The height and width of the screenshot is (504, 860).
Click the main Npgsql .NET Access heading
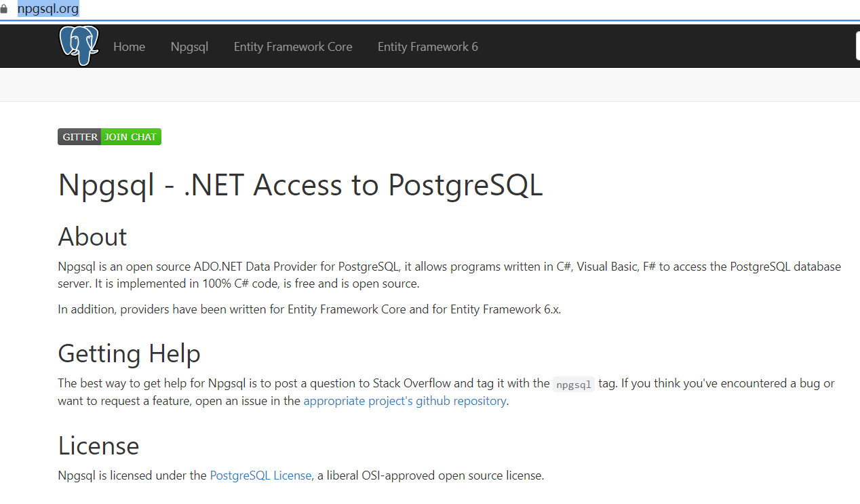pos(300,185)
